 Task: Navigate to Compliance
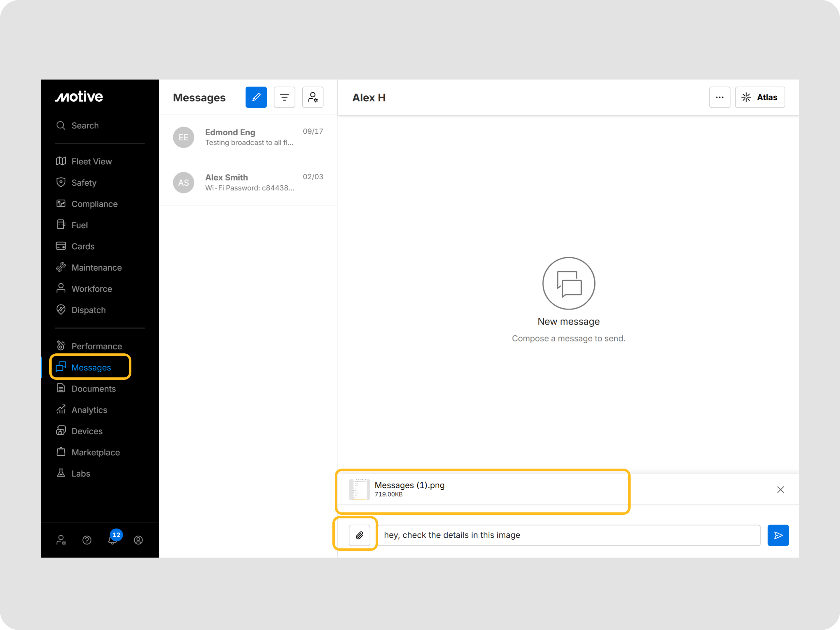click(87, 204)
